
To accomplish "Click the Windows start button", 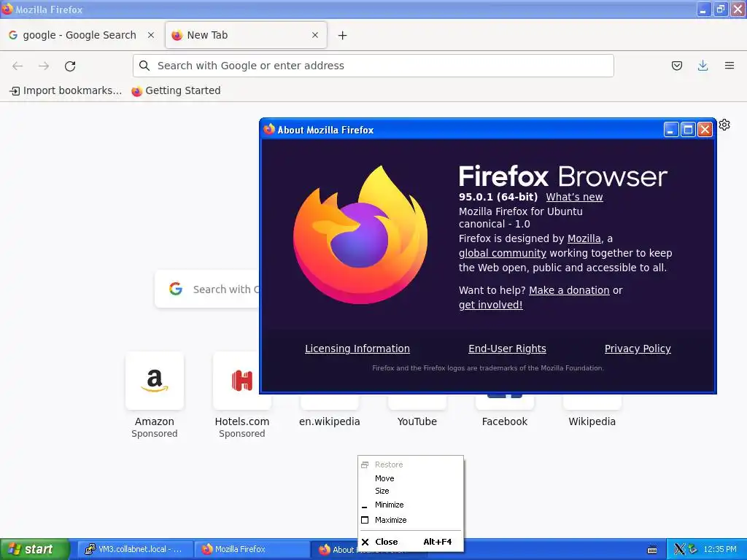I will click(x=34, y=549).
